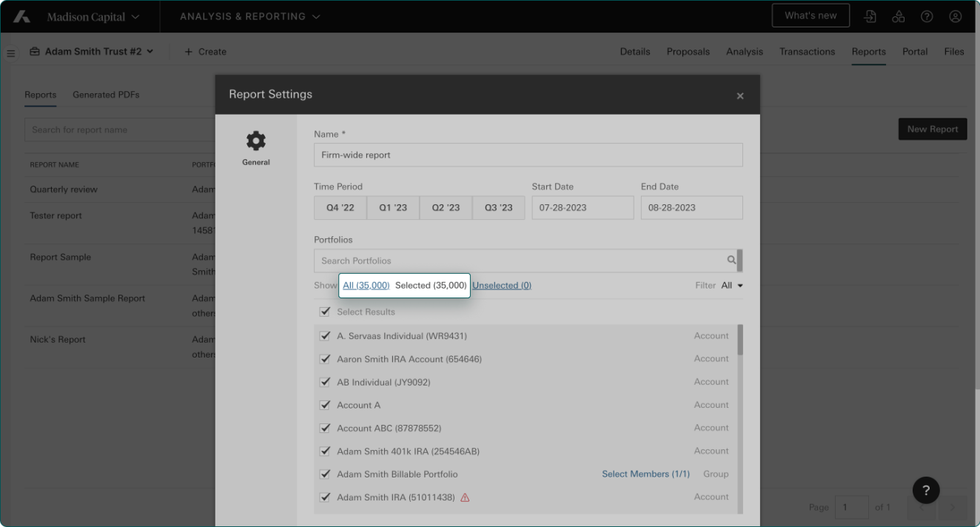Open the user profile icon in top bar
This screenshot has width=980, height=527.
[956, 16]
